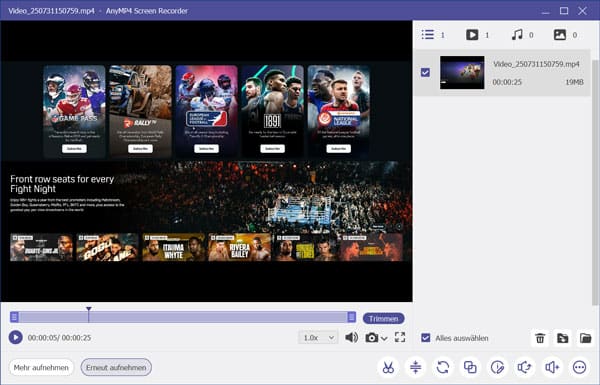Image resolution: width=600 pixels, height=385 pixels.
Task: Maximize the AnyMP4 Screen Recorder window
Action: coord(564,11)
